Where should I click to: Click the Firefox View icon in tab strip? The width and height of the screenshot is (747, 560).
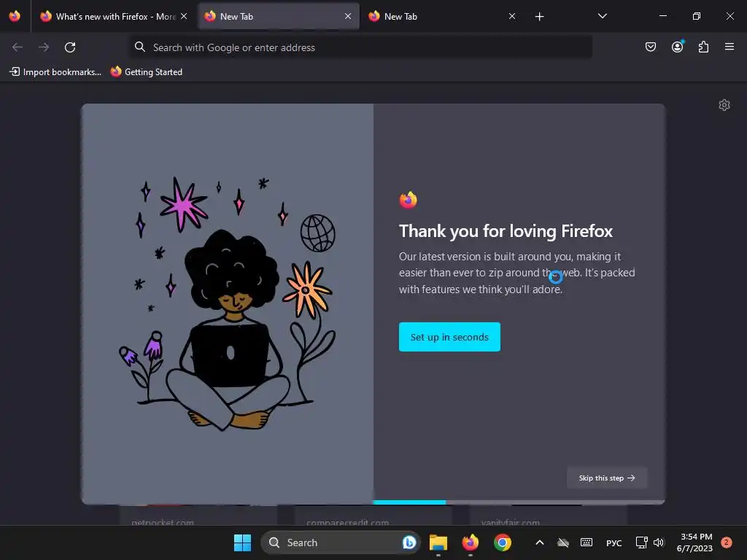[15, 16]
